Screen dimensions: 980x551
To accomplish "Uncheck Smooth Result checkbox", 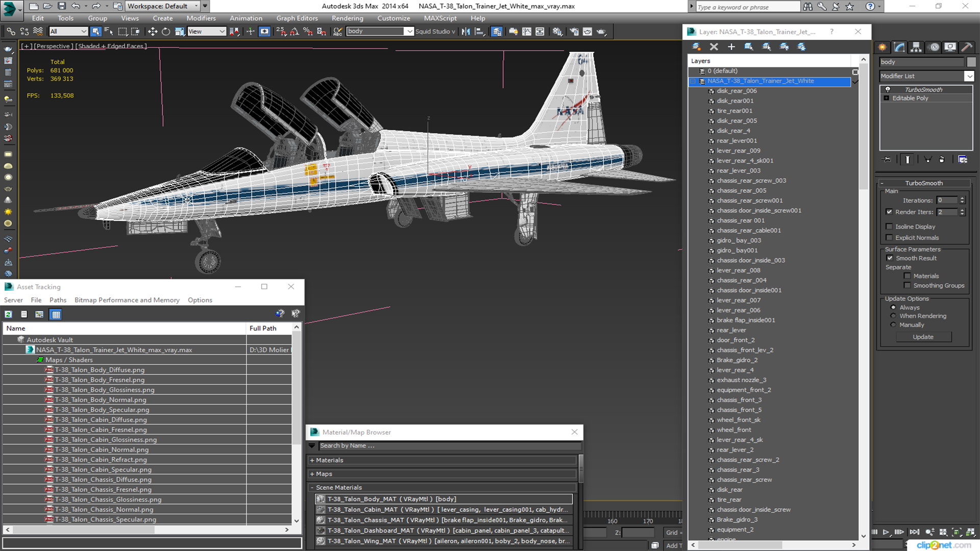I will [x=890, y=258].
